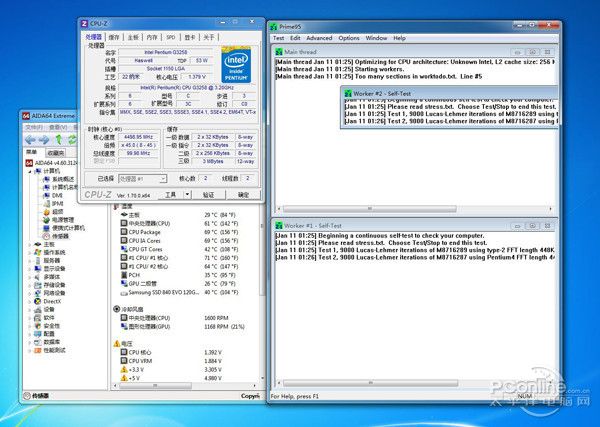Switch to the 主板 tab in CPU-Z
Viewport: 600px width, 427px height.
pos(133,37)
